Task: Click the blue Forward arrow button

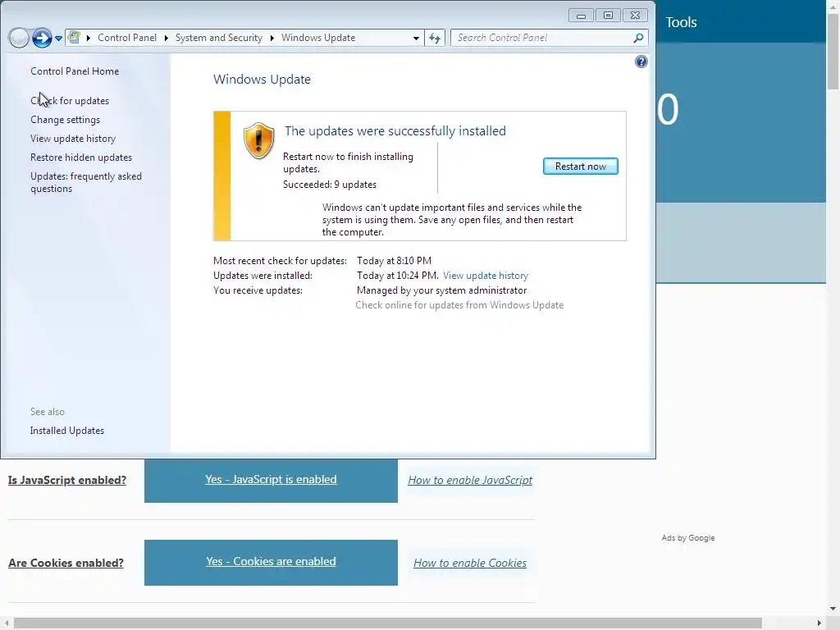Action: point(42,38)
